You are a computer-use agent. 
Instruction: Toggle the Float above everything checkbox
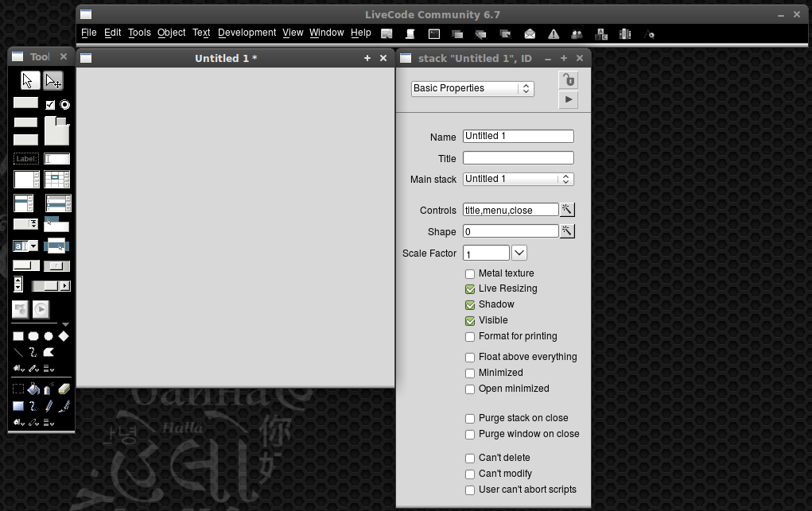pos(470,358)
